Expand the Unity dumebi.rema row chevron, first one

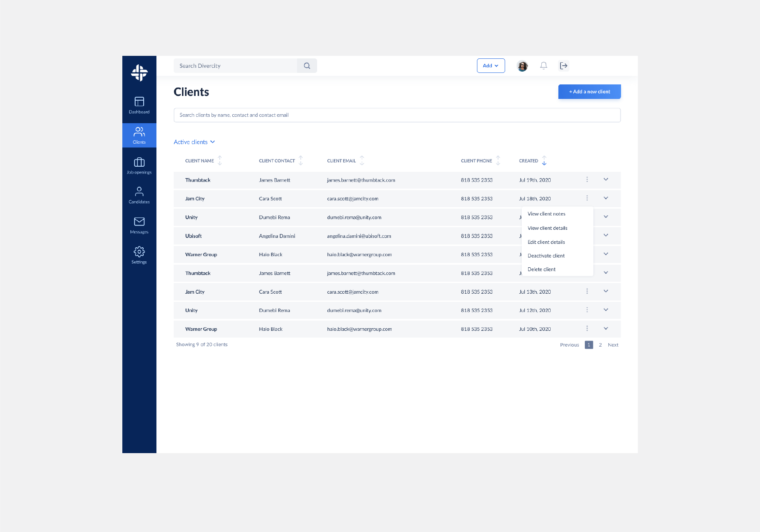(x=606, y=217)
